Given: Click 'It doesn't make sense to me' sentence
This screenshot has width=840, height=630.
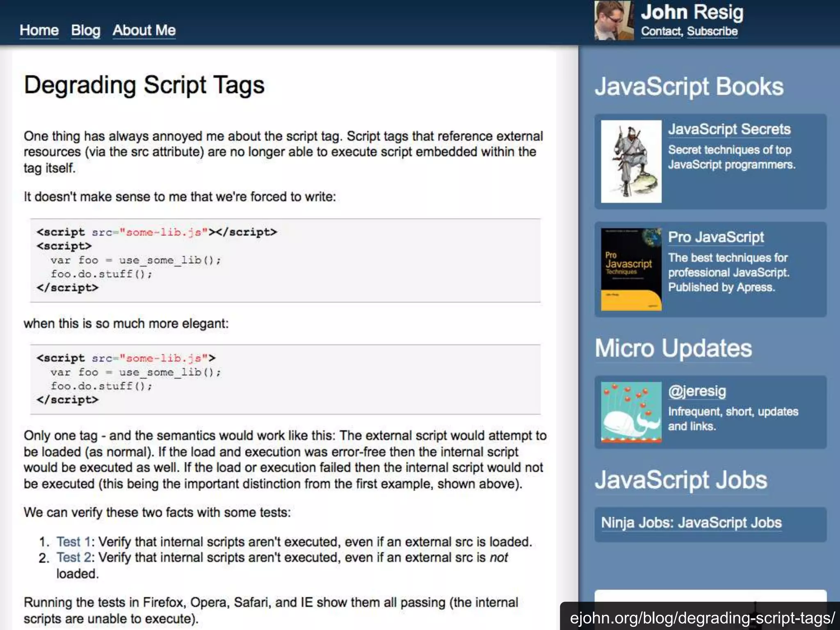Looking at the screenshot, I should [x=180, y=197].
